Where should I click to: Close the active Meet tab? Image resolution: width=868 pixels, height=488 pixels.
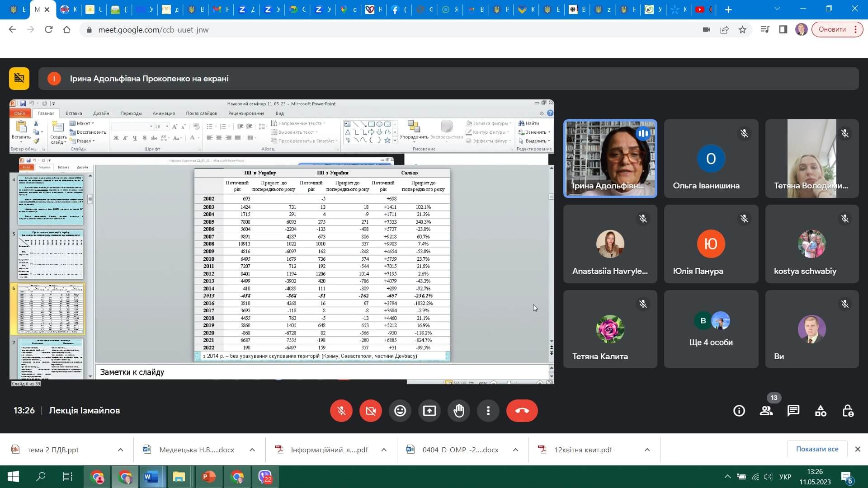[47, 9]
